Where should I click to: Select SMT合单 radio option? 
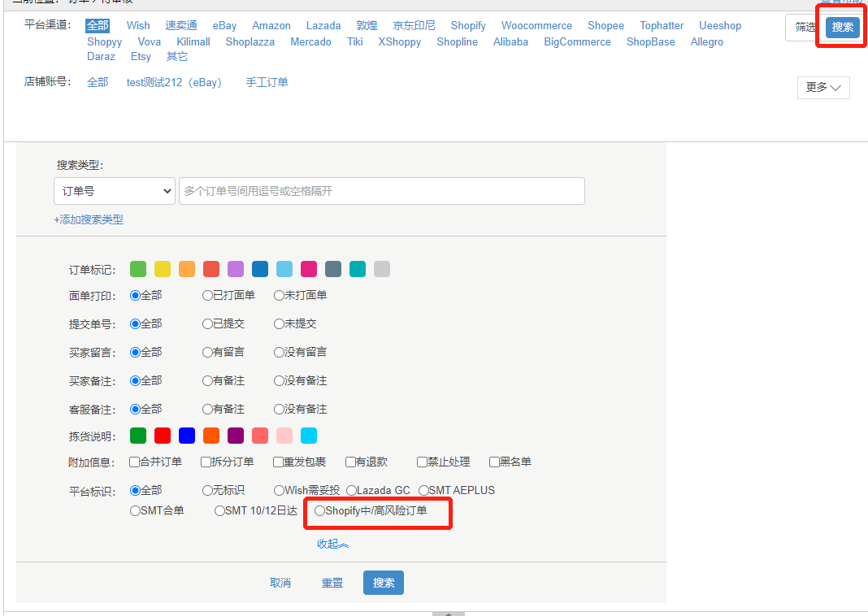tap(135, 511)
